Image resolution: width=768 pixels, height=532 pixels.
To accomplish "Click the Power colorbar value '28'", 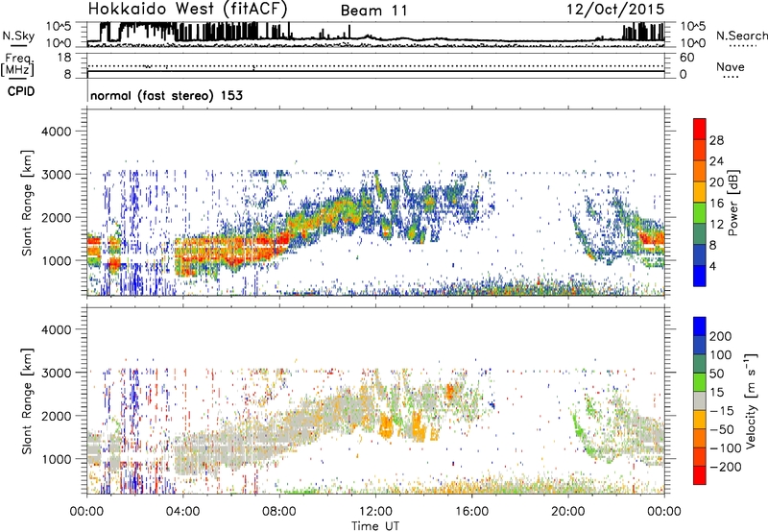I will pyautogui.click(x=716, y=140).
